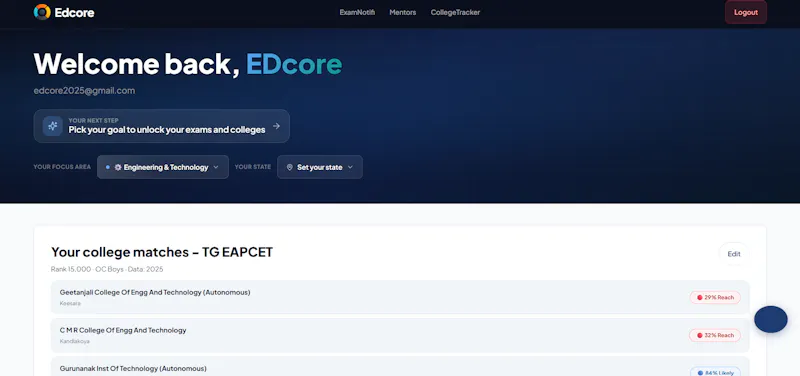
Task: Select C M R College Of Engg row
Action: click(x=400, y=335)
